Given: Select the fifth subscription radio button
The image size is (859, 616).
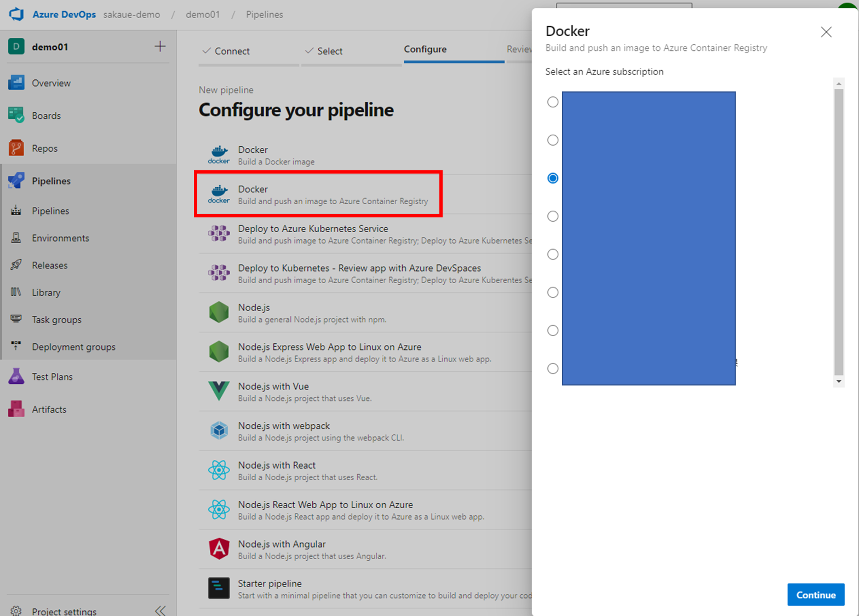Looking at the screenshot, I should coord(553,254).
